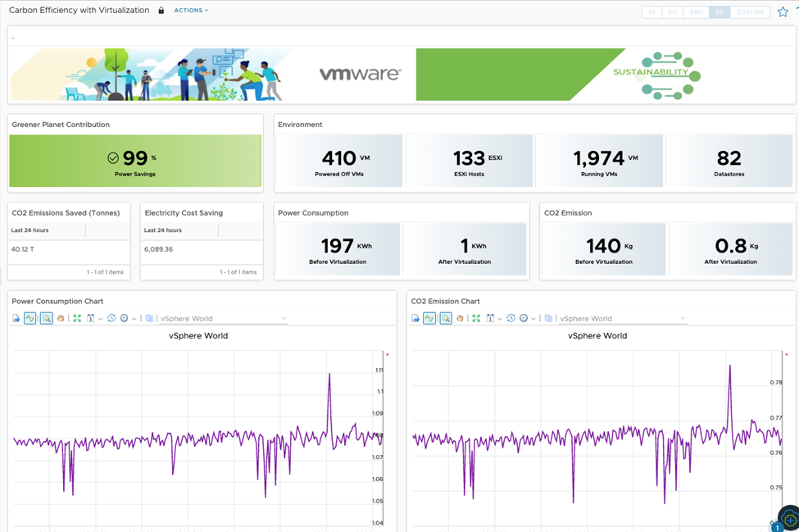Click the favorite star icon for dashboard
The height and width of the screenshot is (532, 799).
click(783, 11)
